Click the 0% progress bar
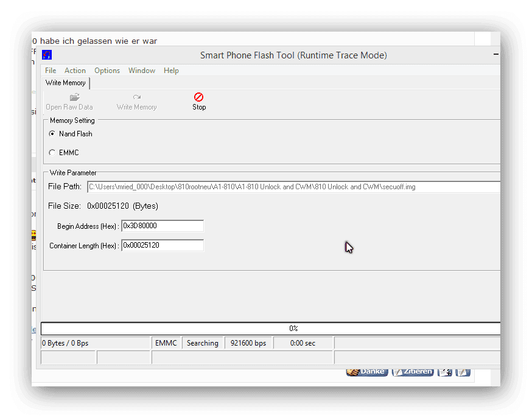 tap(270, 329)
